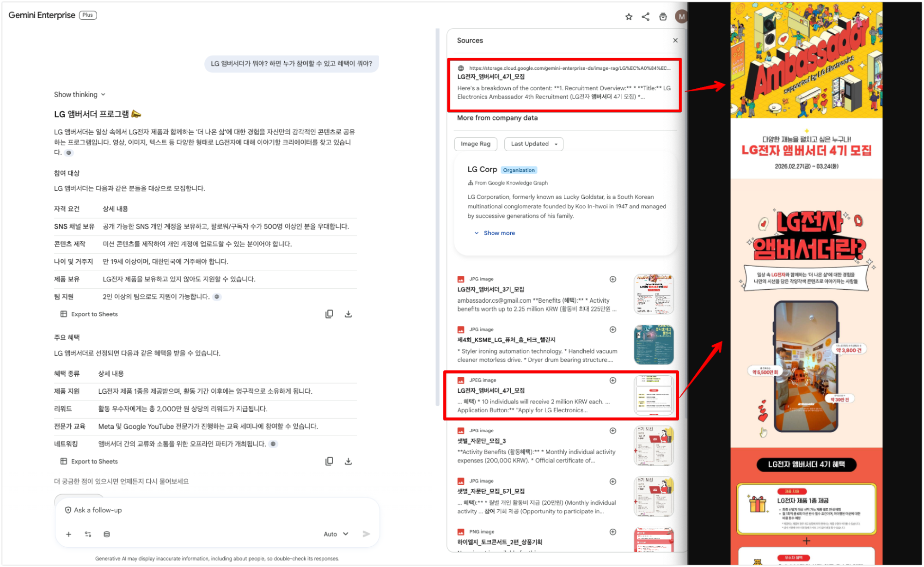
Task: Click plus icon for LG전자_앰버서더_3기_모집 source
Action: point(612,280)
